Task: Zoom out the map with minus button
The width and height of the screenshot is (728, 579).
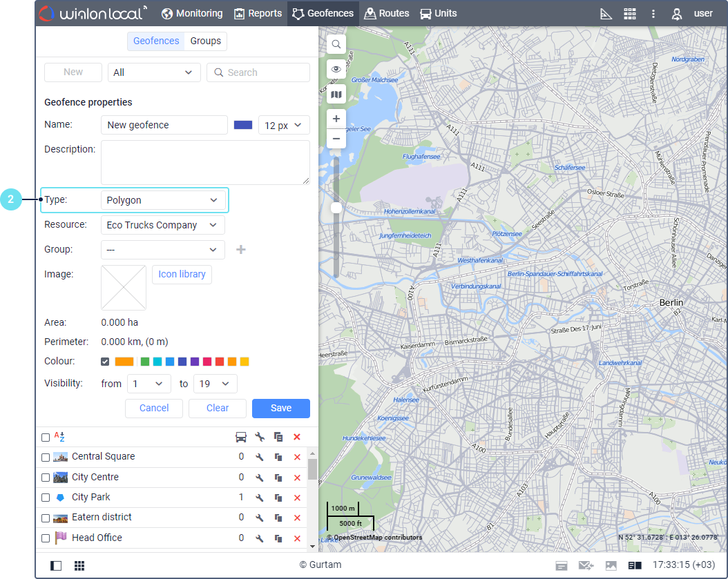Action: tap(336, 139)
